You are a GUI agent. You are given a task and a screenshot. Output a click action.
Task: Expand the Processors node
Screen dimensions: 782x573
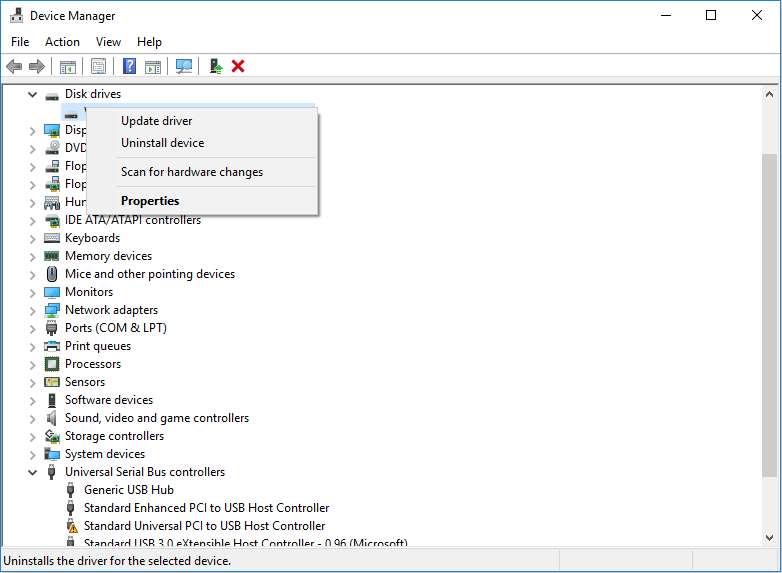click(32, 365)
